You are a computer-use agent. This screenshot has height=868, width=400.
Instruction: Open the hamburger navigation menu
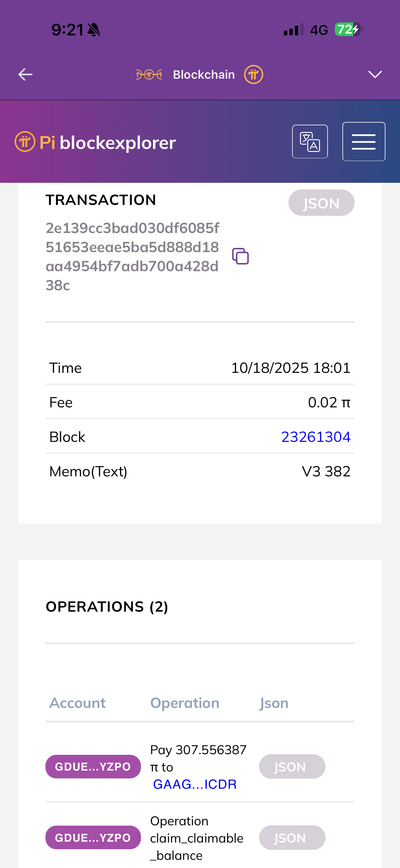pyautogui.click(x=364, y=142)
